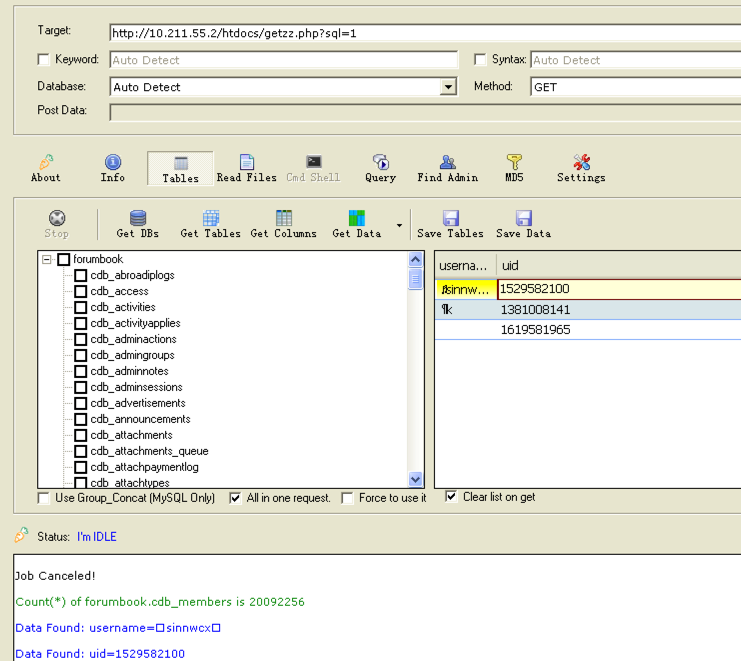Viewport: 741px width, 661px height.
Task: Click the Syntax Auto Detect field
Action: tap(636, 60)
